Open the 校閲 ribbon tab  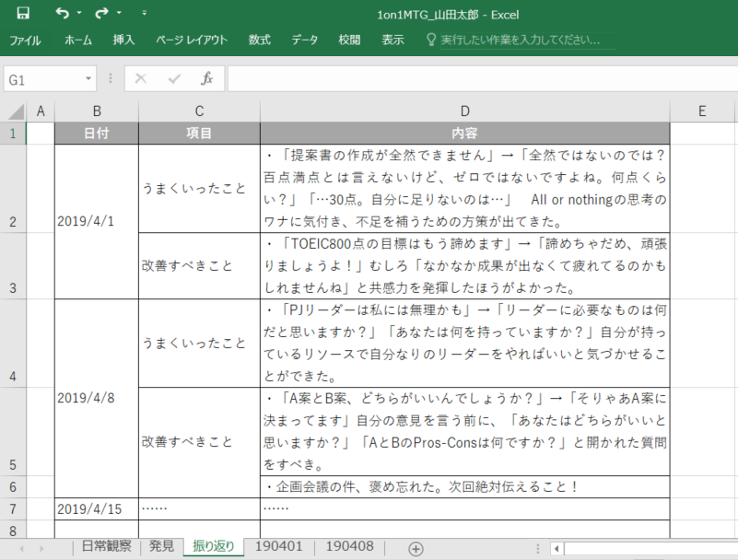pyautogui.click(x=350, y=40)
